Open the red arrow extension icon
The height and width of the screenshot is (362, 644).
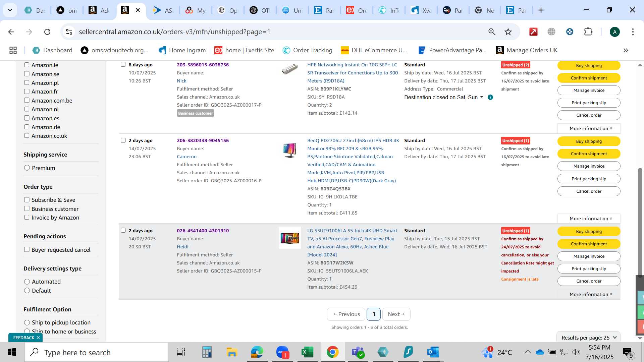coord(533,32)
